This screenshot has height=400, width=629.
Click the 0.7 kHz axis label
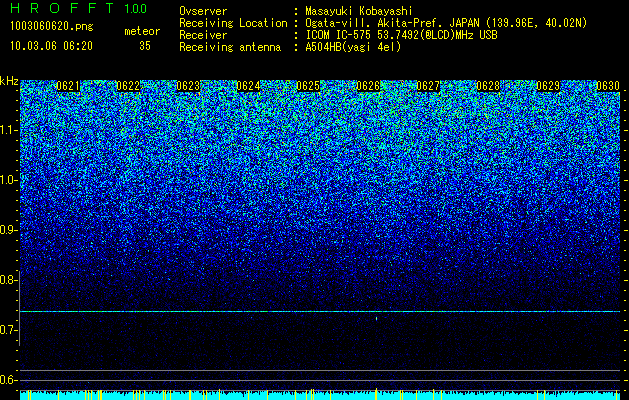(8, 330)
